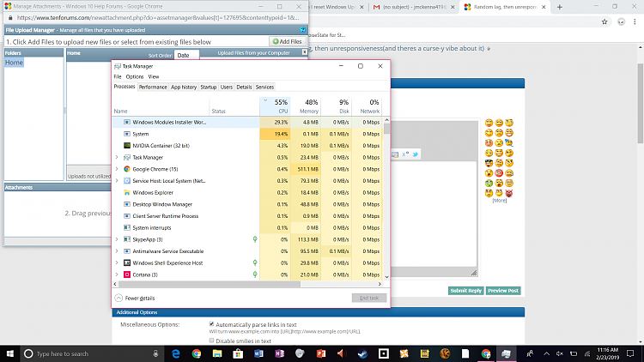
Task: Switch to the Details tab
Action: 244,87
